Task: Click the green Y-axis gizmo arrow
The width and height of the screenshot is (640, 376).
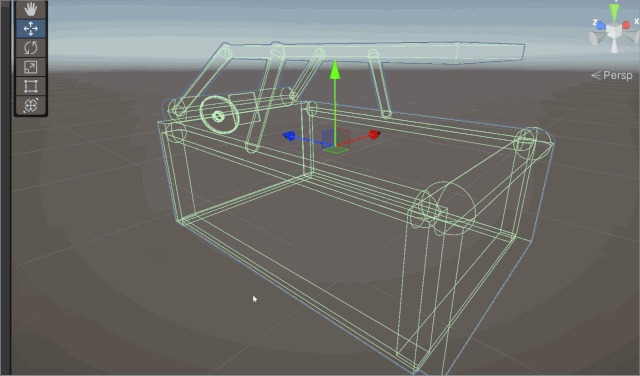Action: (x=335, y=70)
